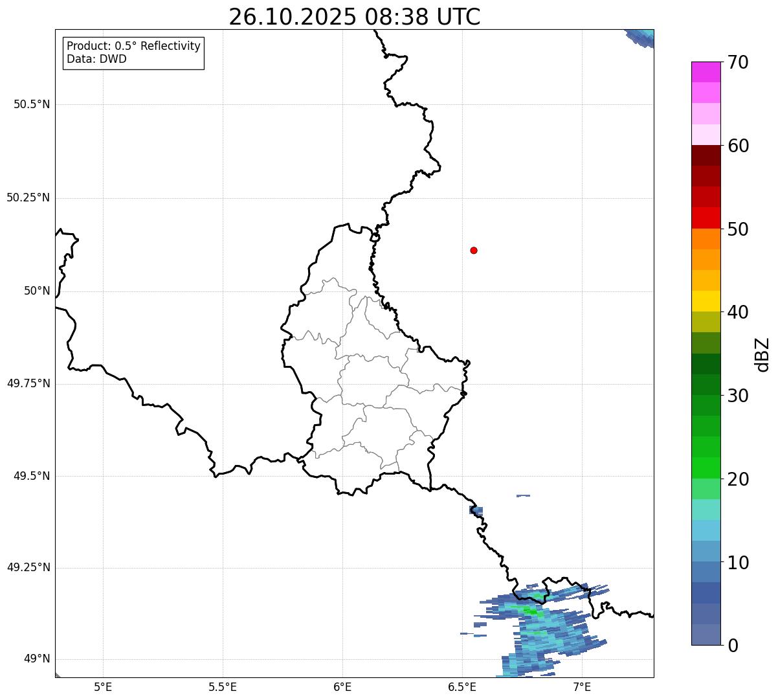Image resolution: width=778 pixels, height=700 pixels.
Task: Pick the magenta swatch at top of colorbar
Action: (706, 72)
